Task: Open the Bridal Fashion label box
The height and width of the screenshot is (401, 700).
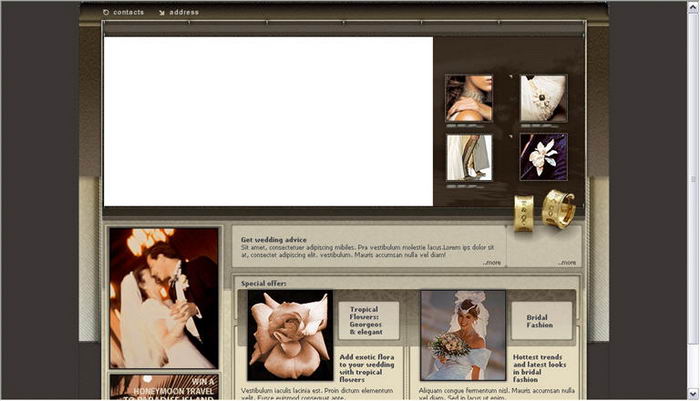Action: (x=540, y=321)
